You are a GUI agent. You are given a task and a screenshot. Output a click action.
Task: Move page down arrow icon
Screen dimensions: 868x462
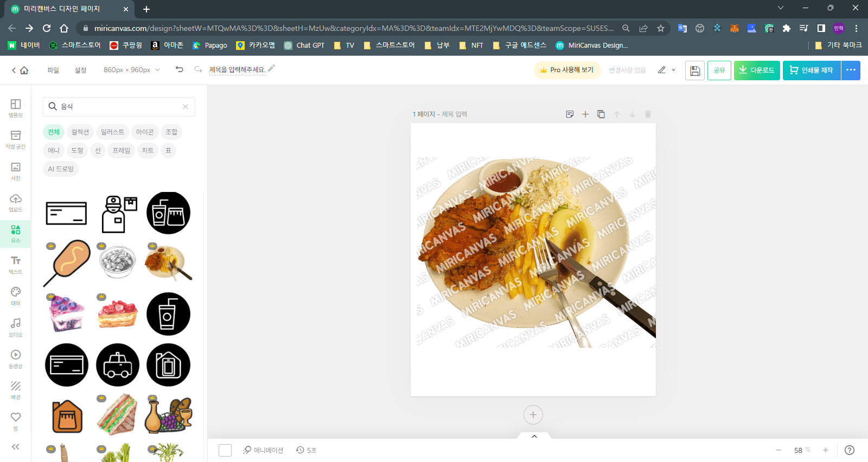(x=632, y=114)
